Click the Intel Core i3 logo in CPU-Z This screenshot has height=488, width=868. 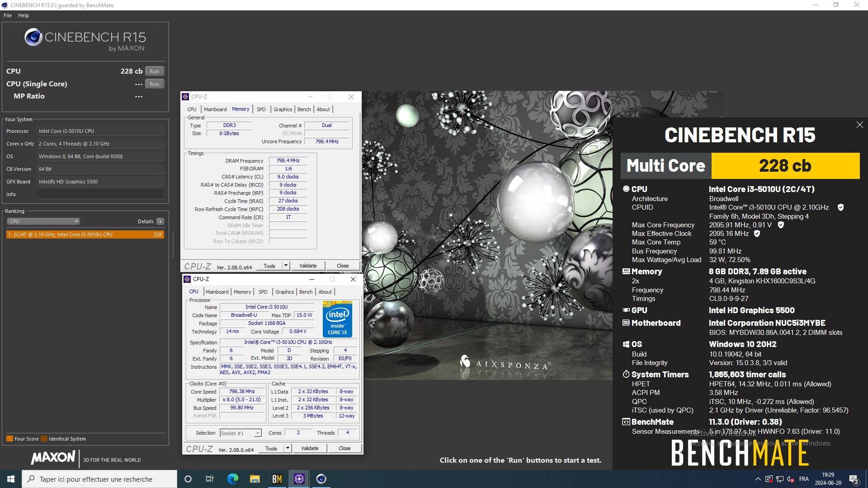337,319
